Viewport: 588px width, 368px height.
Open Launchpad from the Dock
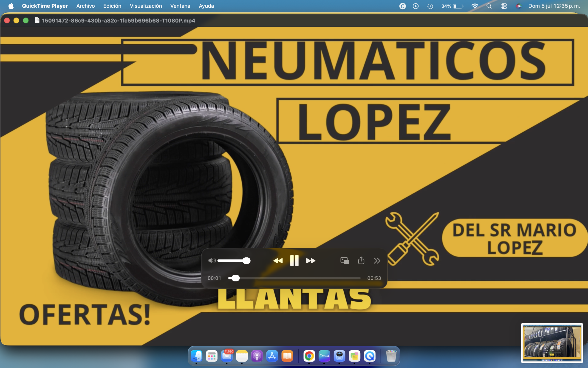[x=212, y=356]
